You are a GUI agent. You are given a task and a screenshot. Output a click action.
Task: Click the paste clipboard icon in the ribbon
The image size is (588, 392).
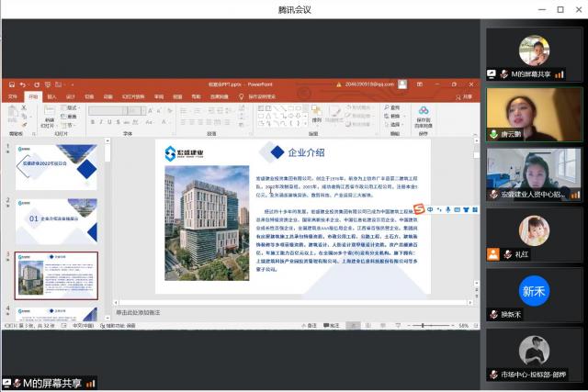coord(13,113)
